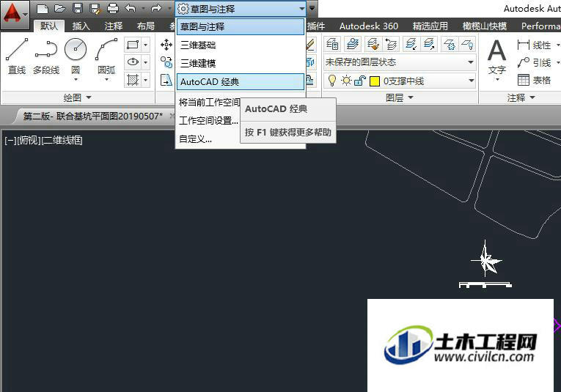Expand the 图层 panel
This screenshot has width=561, height=392.
(400, 97)
